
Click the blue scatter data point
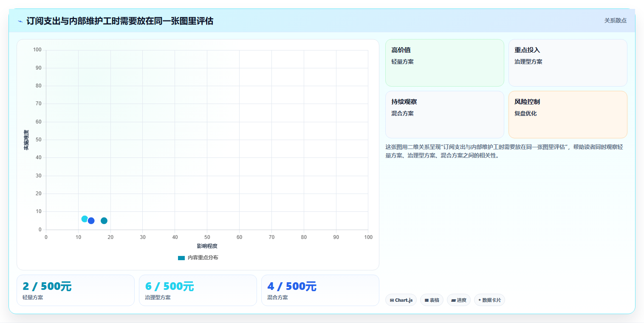coord(91,221)
